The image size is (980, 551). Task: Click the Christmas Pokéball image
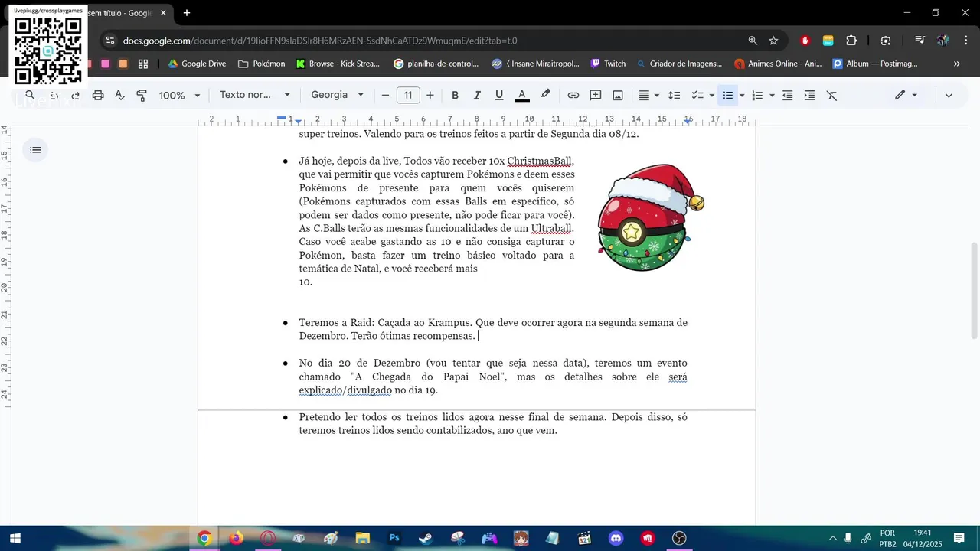(650, 217)
